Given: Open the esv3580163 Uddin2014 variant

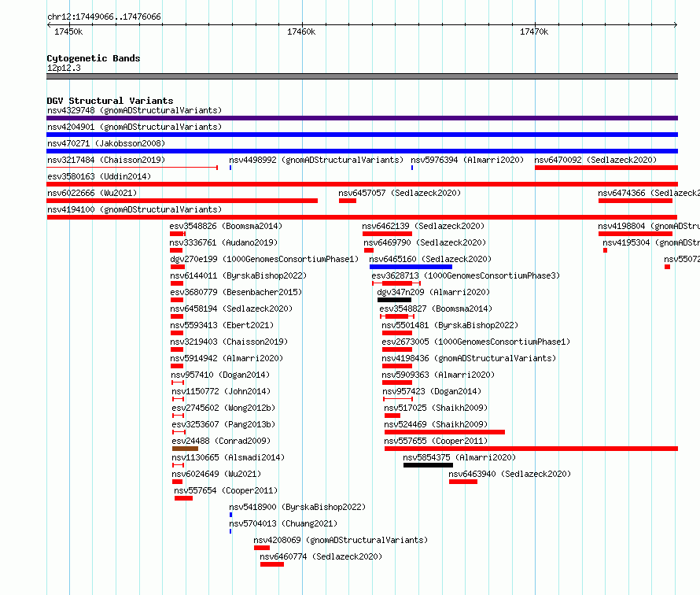Looking at the screenshot, I should click(99, 176).
